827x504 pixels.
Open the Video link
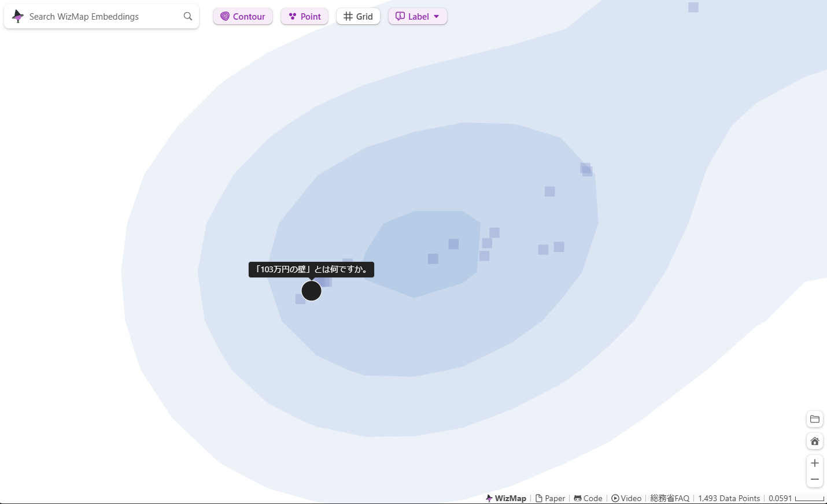point(626,498)
